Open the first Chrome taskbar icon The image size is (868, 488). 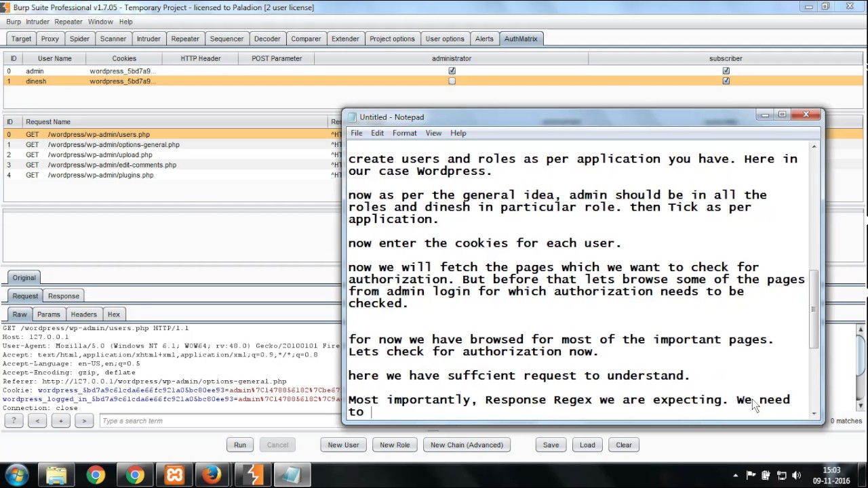tap(96, 475)
